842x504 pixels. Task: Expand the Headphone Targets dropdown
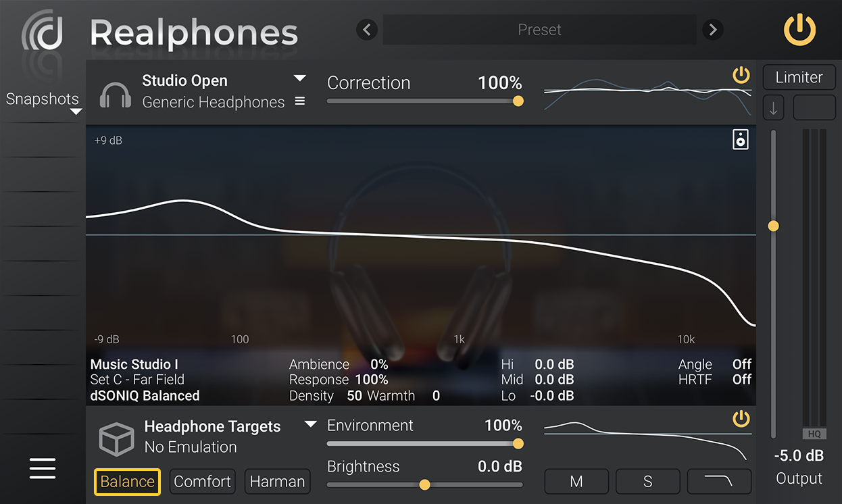(309, 424)
